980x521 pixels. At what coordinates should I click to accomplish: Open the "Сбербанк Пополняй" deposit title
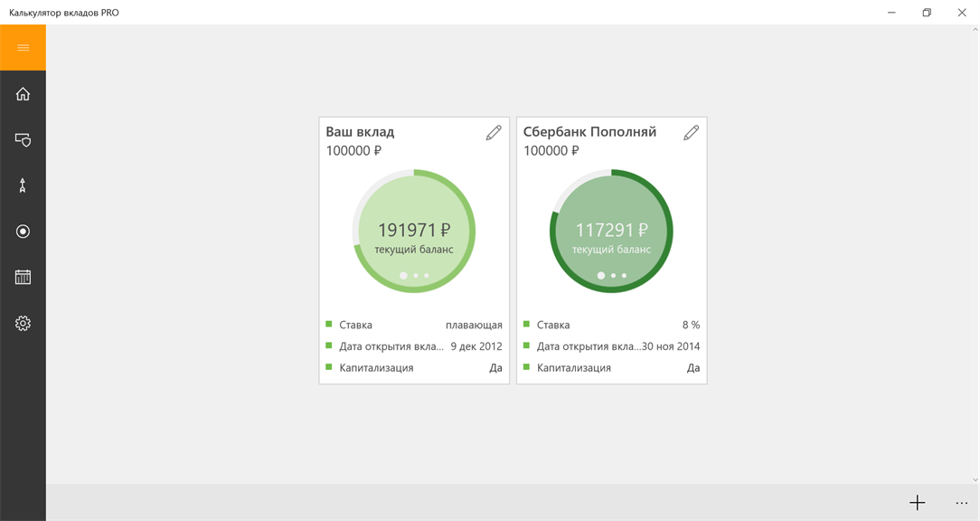[589, 131]
